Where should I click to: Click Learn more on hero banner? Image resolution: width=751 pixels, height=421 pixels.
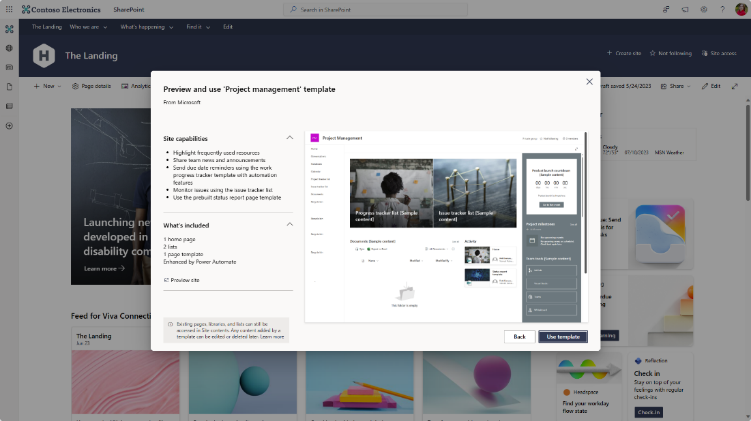104,269
